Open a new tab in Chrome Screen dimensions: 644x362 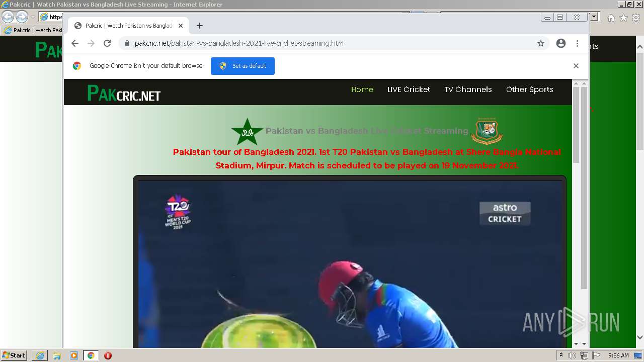[x=200, y=26]
